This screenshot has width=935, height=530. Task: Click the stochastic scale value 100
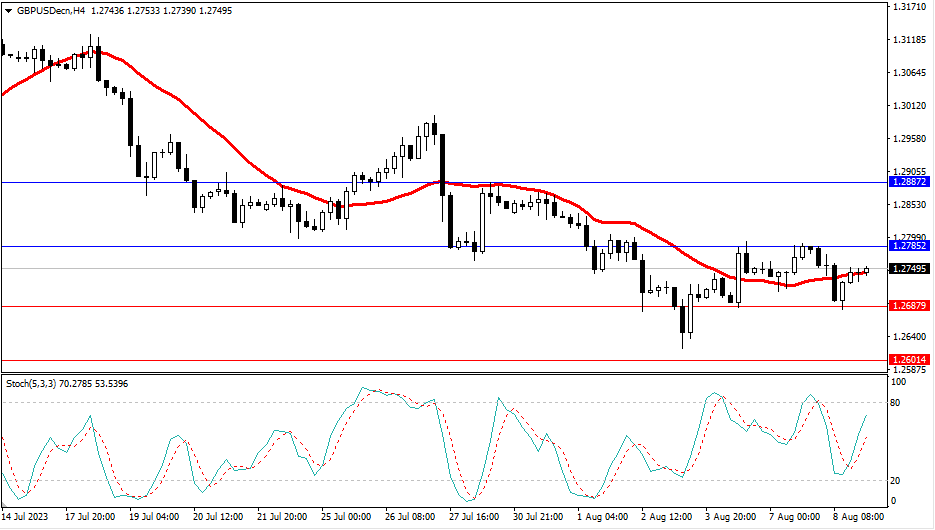point(899,382)
